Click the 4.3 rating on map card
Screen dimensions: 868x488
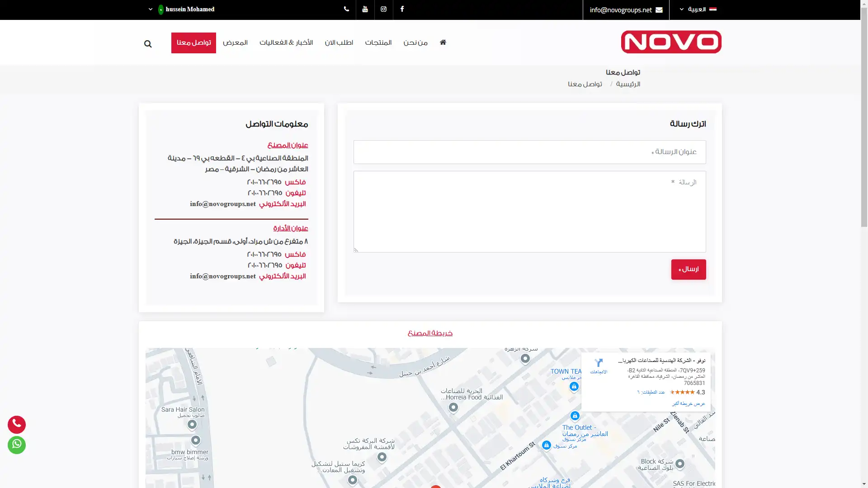[x=701, y=392]
